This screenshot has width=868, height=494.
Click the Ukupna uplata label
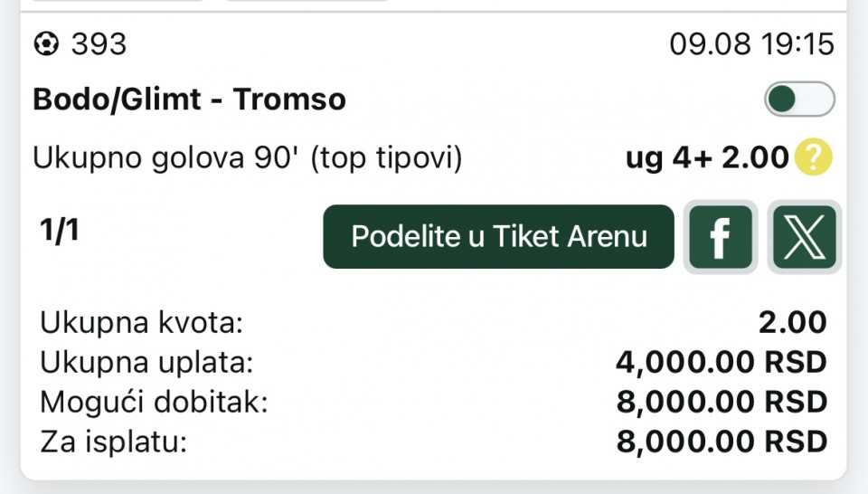(146, 363)
